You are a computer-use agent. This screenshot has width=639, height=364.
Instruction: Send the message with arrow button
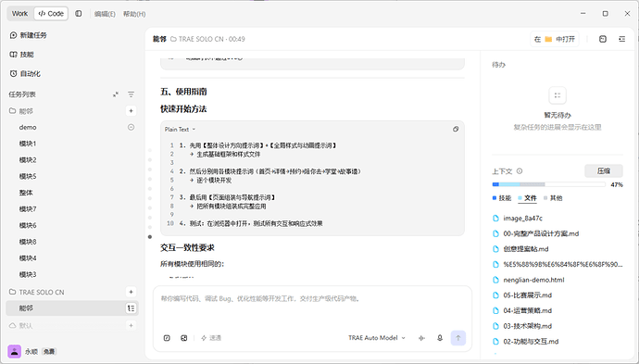pyautogui.click(x=458, y=338)
